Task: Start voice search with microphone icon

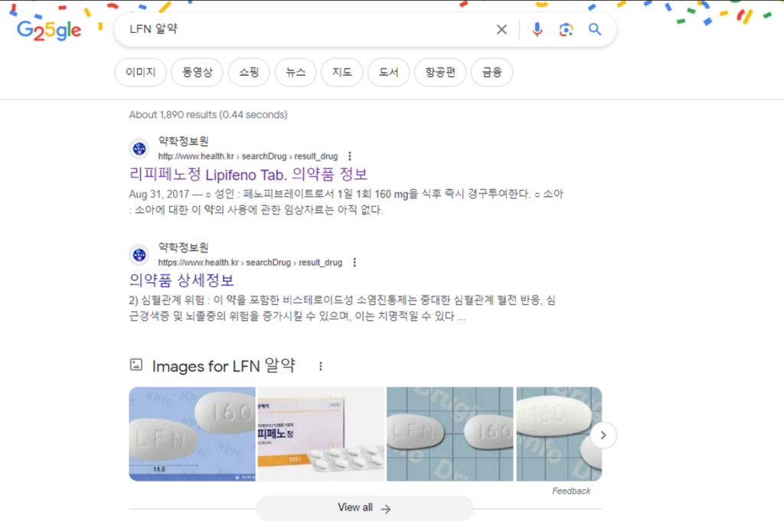Action: point(537,30)
